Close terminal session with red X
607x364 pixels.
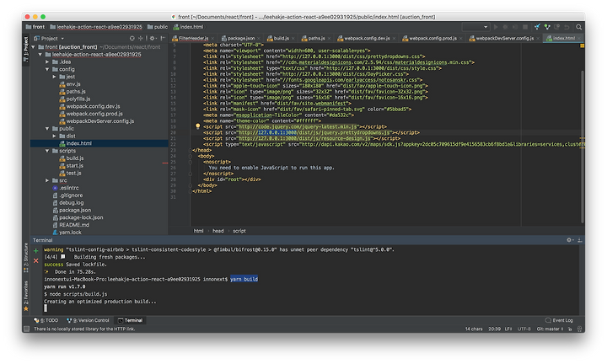pyautogui.click(x=36, y=261)
